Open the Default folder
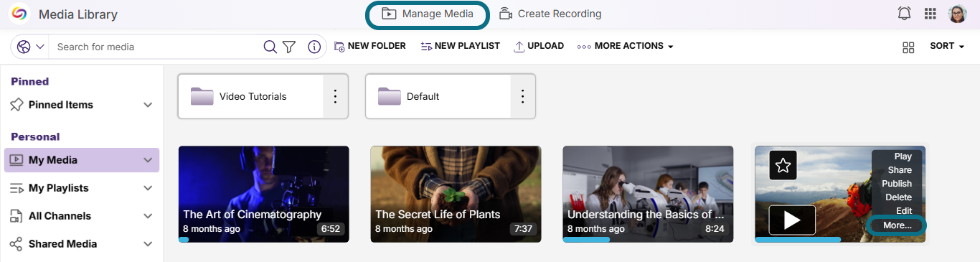Screen dimensions: 980x262 [x=438, y=96]
